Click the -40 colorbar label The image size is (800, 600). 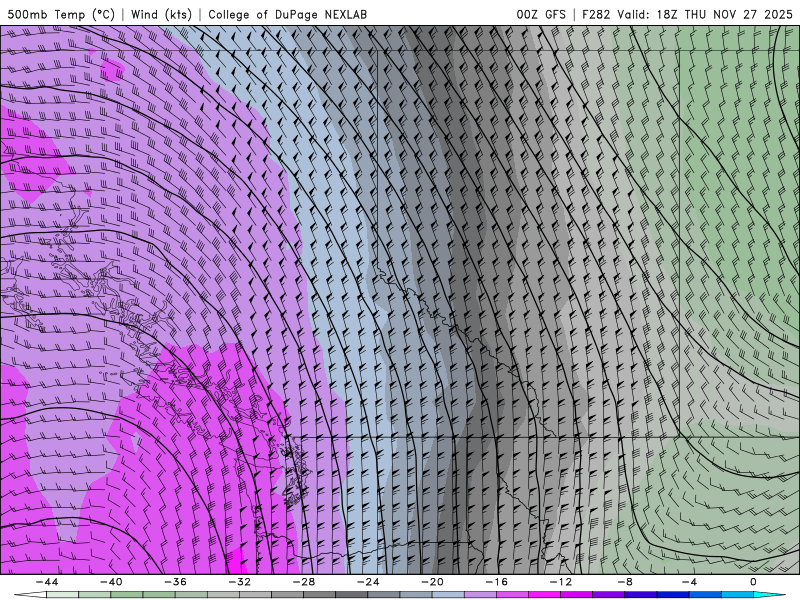coord(111,582)
